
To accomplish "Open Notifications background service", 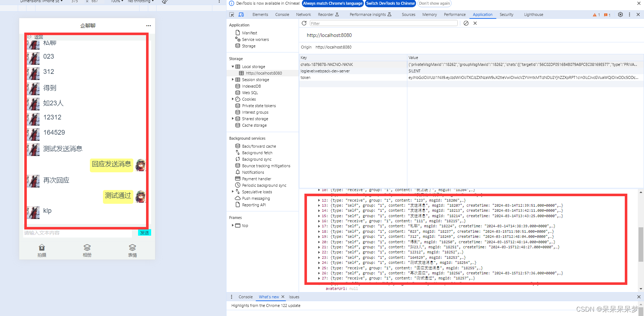I will click(x=253, y=172).
